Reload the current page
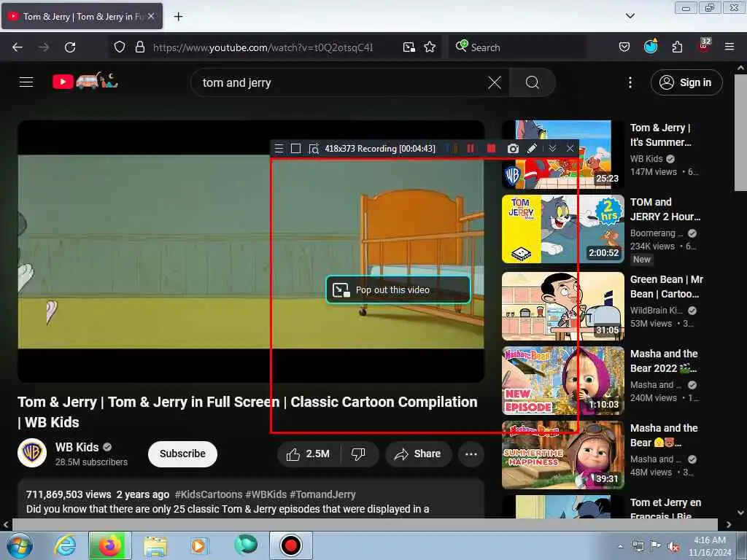This screenshot has width=747, height=560. (x=70, y=47)
